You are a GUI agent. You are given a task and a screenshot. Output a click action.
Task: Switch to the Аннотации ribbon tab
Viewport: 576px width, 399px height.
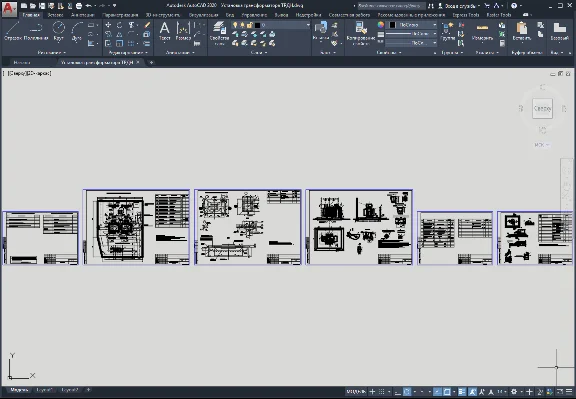click(83, 15)
